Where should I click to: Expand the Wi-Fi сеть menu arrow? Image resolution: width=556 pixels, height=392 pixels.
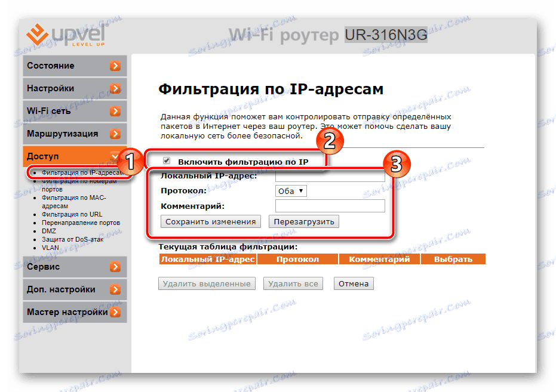tap(115, 111)
